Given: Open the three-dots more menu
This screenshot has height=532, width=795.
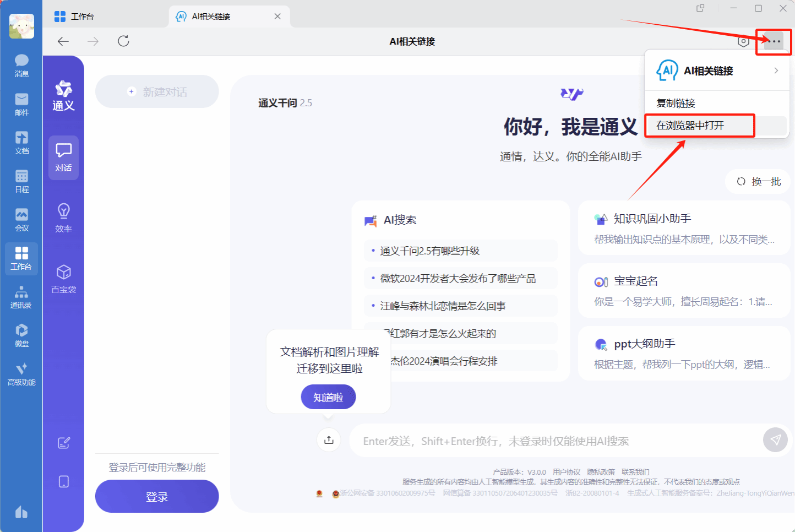Looking at the screenshot, I should (774, 41).
